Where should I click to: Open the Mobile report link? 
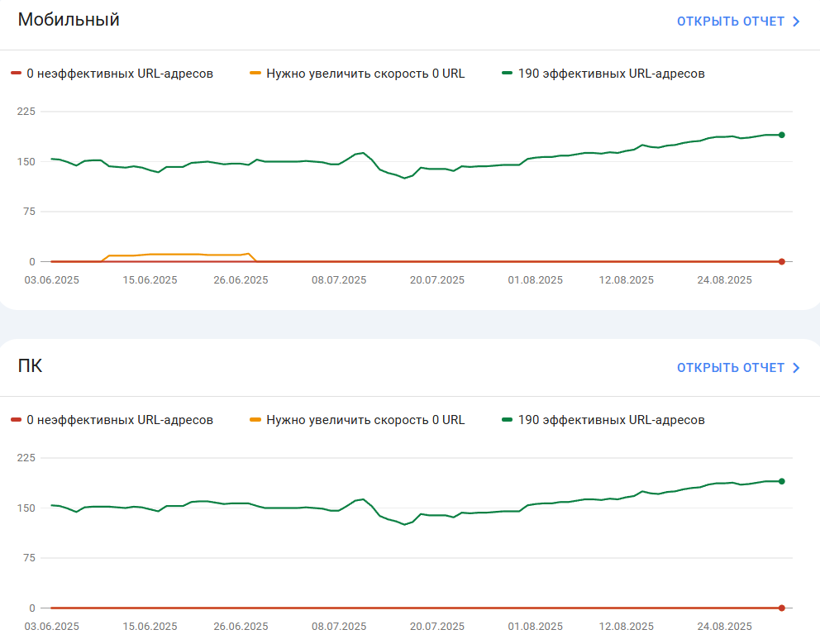tap(738, 21)
